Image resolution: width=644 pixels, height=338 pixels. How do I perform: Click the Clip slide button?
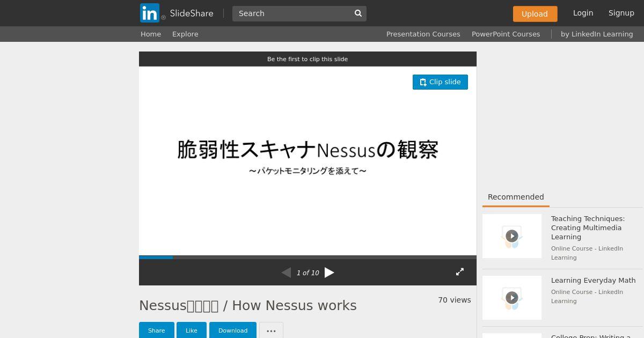(x=440, y=82)
